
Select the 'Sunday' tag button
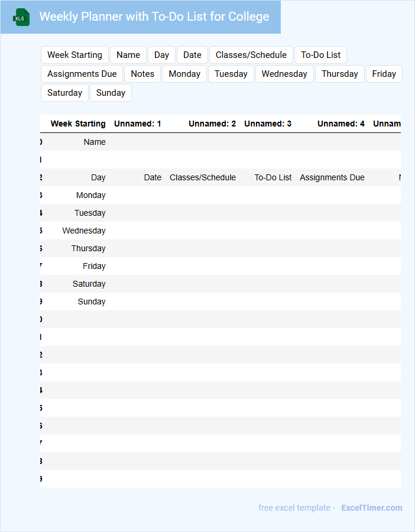[x=111, y=93]
